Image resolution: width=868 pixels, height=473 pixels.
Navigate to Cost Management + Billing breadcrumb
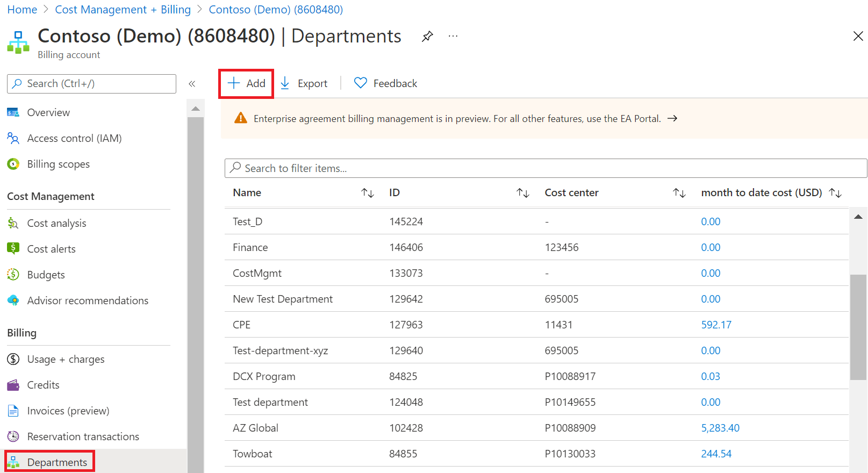[123, 10]
